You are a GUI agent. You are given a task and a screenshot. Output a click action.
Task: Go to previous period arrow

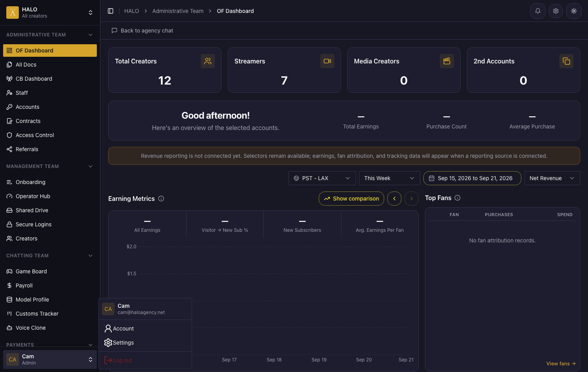coord(394,199)
